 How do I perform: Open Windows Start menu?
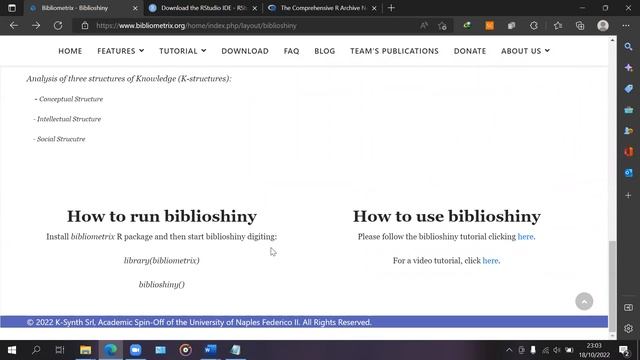point(12,350)
